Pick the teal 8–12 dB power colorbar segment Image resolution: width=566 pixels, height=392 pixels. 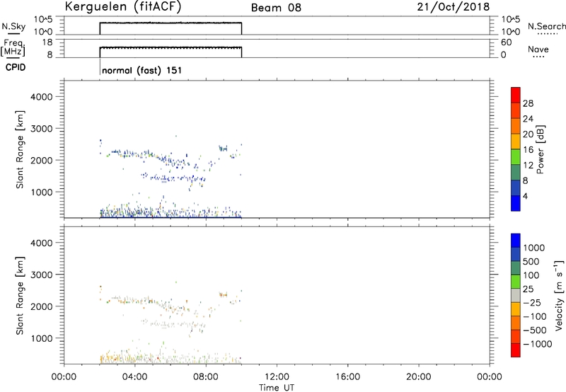click(516, 172)
